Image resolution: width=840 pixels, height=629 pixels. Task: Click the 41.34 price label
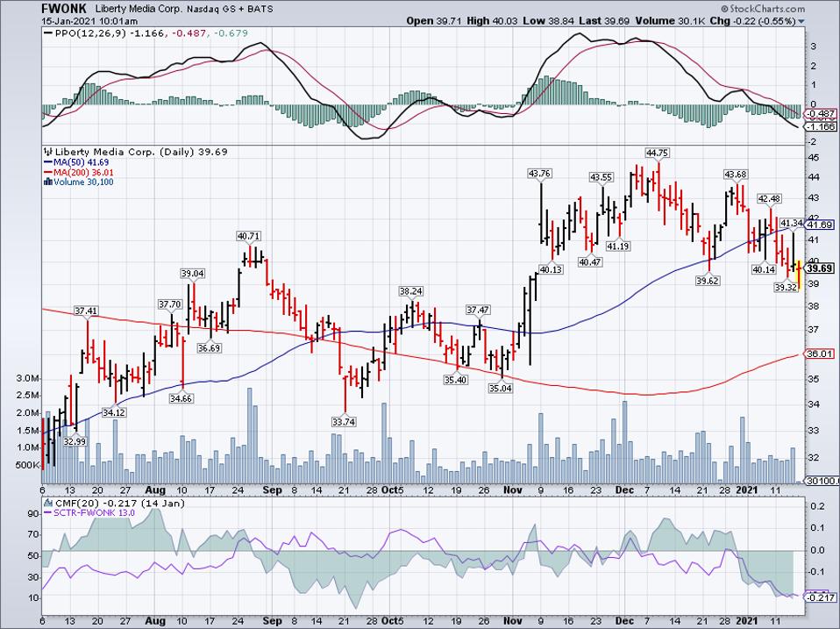[791, 223]
